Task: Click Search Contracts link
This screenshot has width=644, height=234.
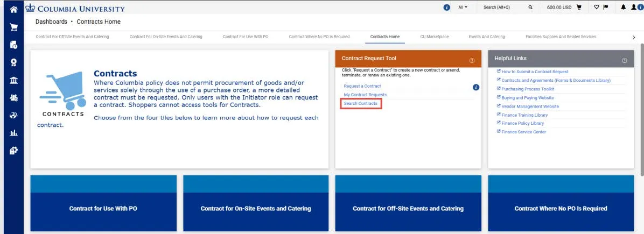Action: point(361,103)
